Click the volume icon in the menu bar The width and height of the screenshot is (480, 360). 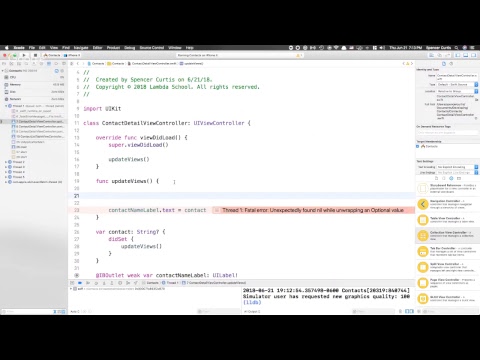point(382,48)
